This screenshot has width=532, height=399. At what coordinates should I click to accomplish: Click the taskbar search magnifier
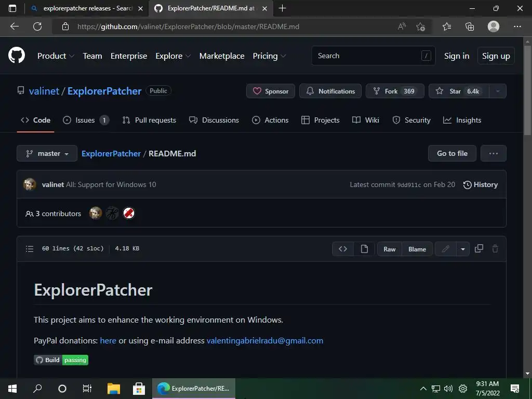pos(37,389)
